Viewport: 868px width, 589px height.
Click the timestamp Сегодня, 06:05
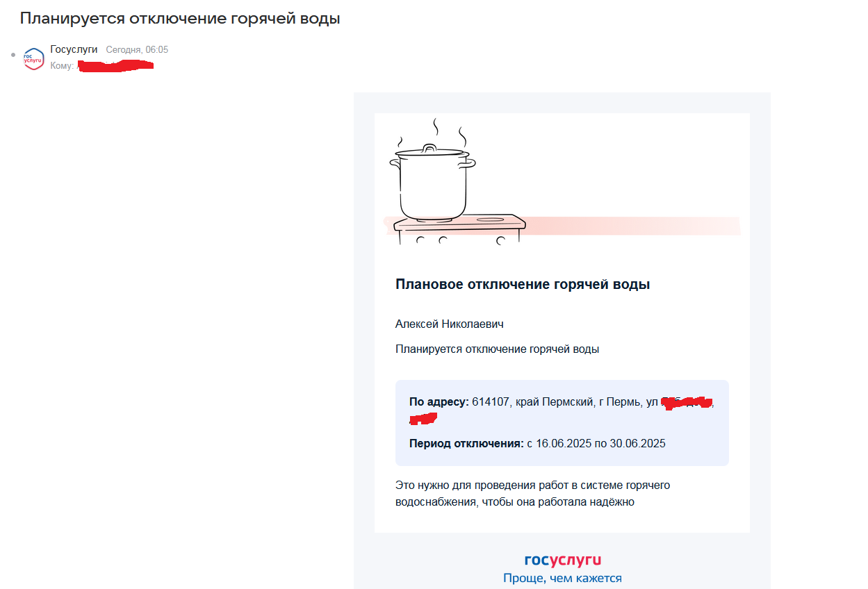point(137,50)
